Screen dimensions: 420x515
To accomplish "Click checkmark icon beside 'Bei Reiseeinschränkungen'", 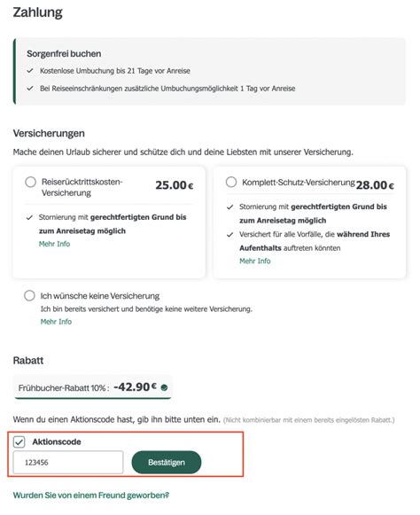I will pos(30,89).
